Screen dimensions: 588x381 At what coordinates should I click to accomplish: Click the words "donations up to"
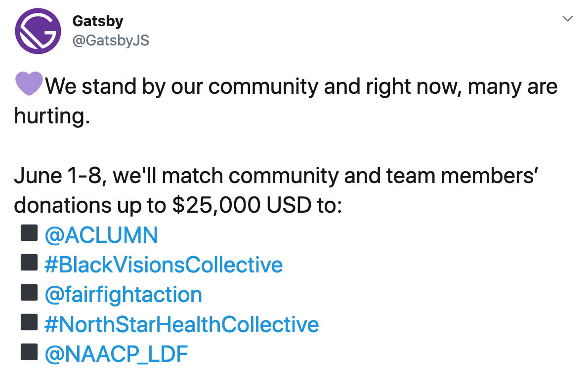(90, 206)
